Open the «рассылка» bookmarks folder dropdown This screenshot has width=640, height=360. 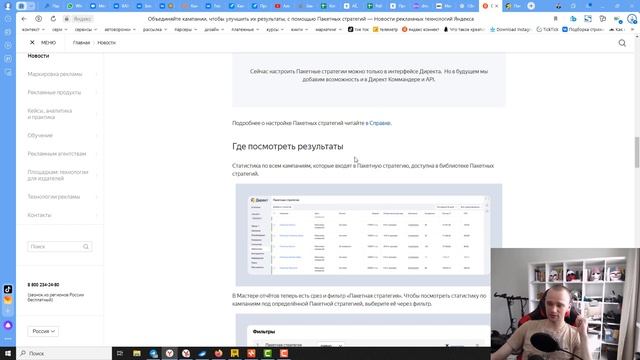point(155,29)
